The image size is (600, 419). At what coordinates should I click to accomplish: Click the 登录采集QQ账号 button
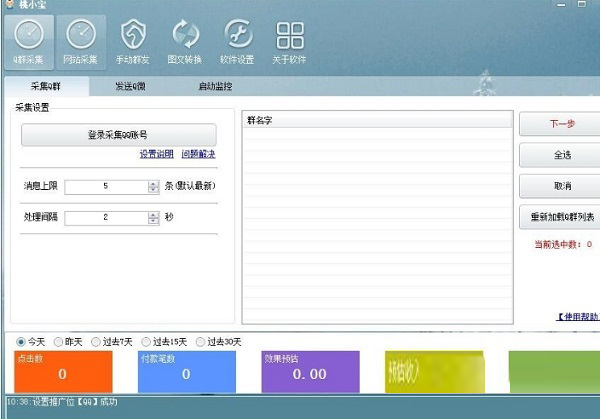118,135
